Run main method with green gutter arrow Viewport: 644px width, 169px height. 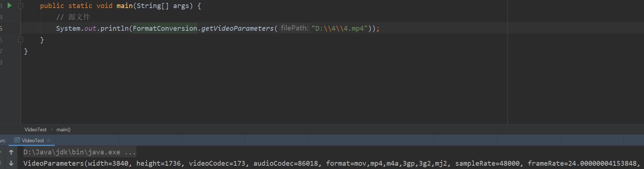(10, 5)
